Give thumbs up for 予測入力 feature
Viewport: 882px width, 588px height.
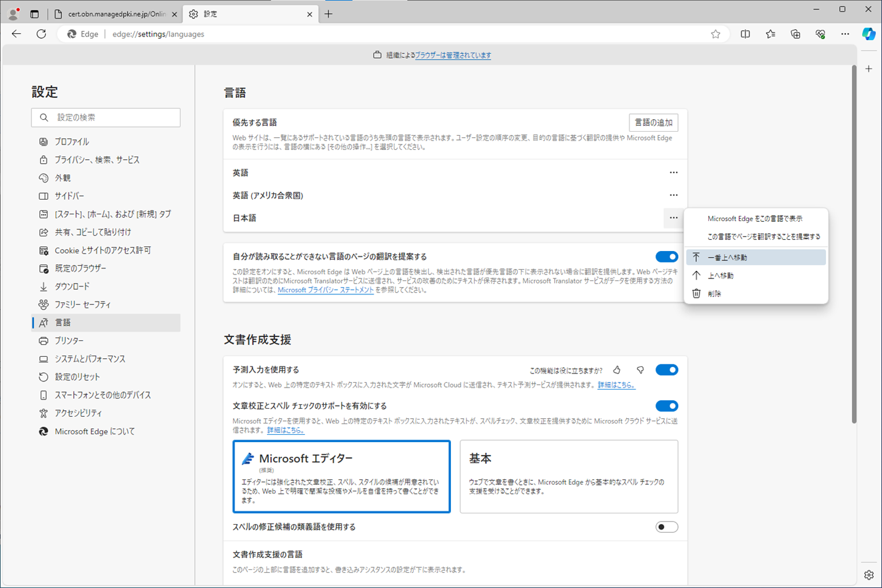617,370
